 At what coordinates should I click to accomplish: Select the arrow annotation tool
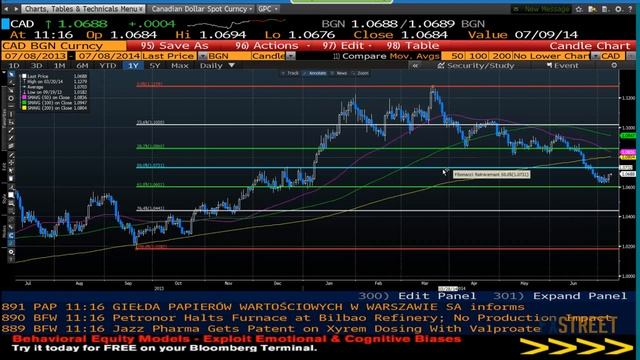(x=11, y=91)
